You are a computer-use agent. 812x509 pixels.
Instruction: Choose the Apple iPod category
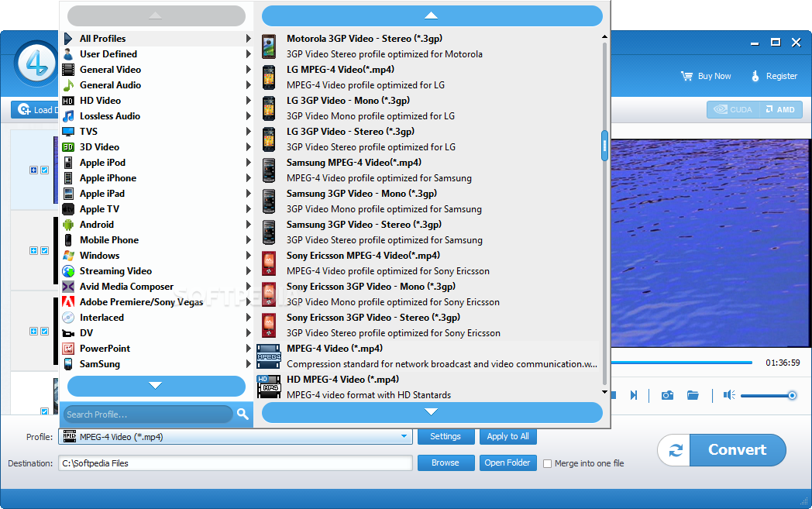pos(157,163)
